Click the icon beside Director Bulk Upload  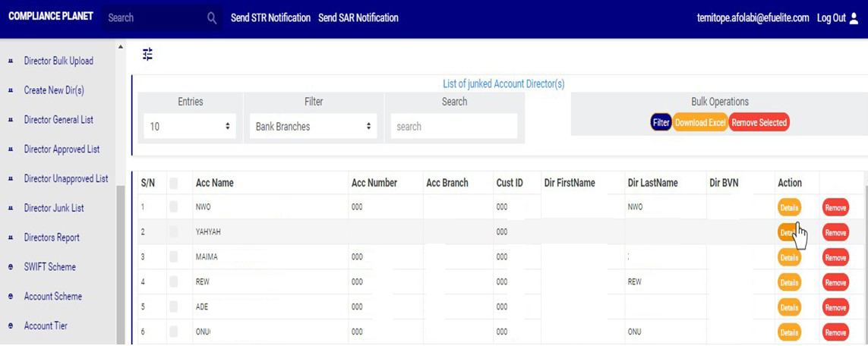11,61
